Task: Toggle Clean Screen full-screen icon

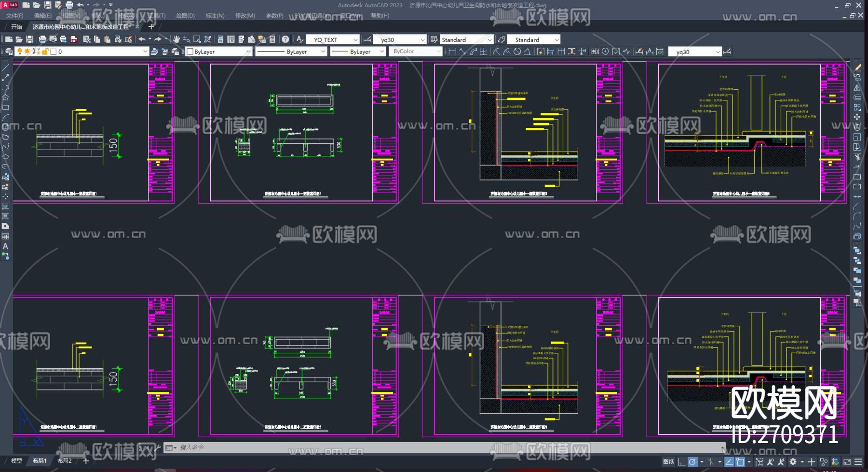Action: (x=847, y=462)
